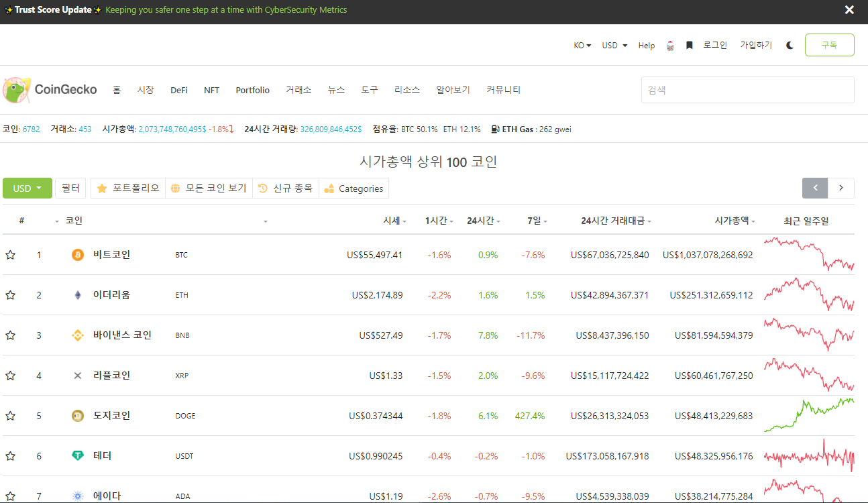The image size is (868, 503).
Task: Favorite 리플코인 with its star
Action: coord(10,376)
